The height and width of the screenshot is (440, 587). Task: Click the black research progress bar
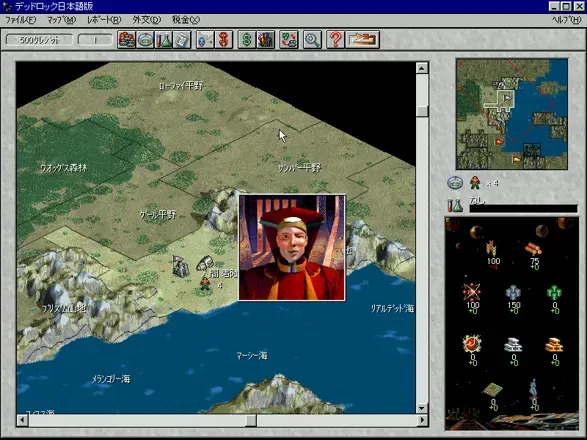[x=523, y=209]
